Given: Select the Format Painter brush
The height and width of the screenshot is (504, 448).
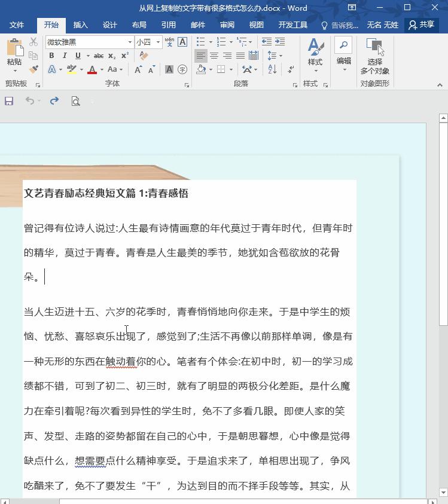Looking at the screenshot, I should tap(33, 69).
